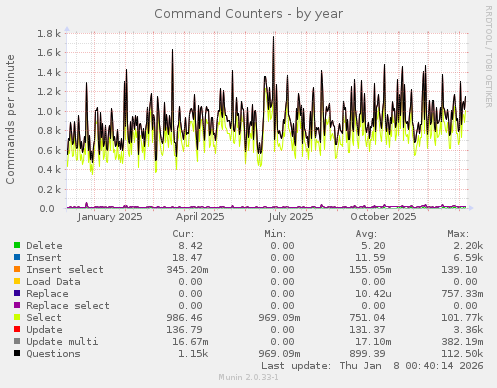
Task: Click the 'Insert' legend label
Action: pyautogui.click(x=44, y=258)
